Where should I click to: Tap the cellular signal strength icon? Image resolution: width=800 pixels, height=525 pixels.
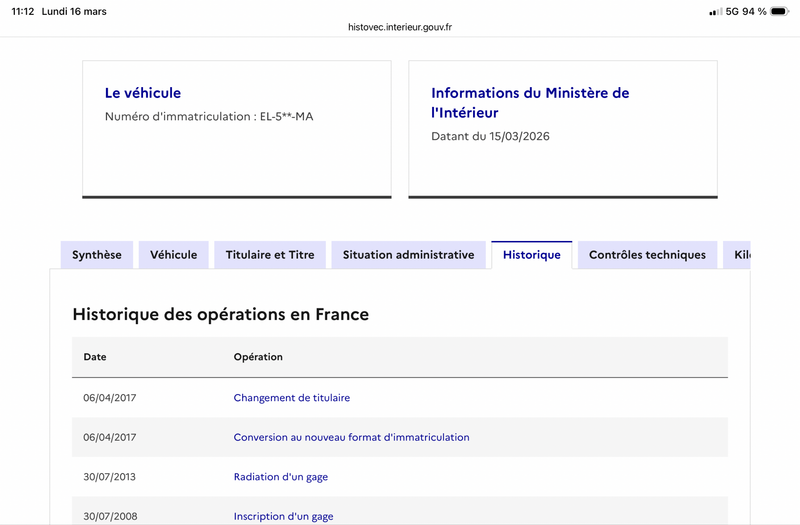point(715,12)
